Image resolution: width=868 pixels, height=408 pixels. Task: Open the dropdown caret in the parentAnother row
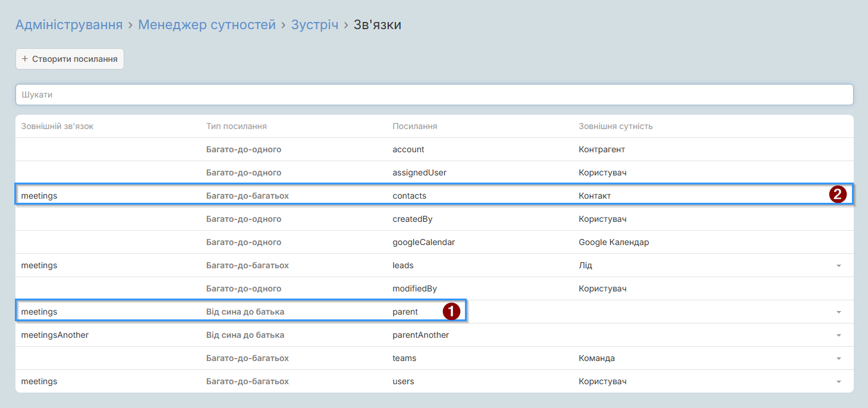839,335
